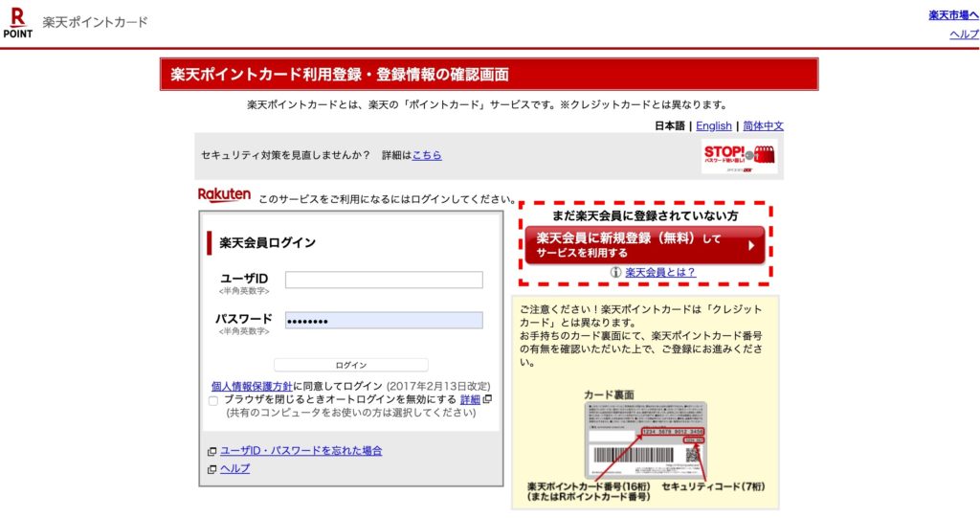Image resolution: width=980 pixels, height=518 pixels.
Task: Click info icon beside 楽天会員とは？
Action: coord(616,273)
